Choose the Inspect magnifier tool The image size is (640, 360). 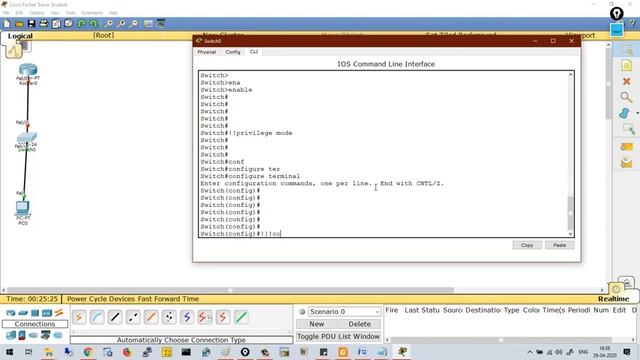626,97
